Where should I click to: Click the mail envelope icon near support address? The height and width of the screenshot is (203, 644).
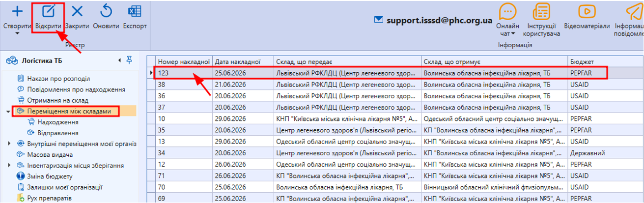(x=378, y=20)
